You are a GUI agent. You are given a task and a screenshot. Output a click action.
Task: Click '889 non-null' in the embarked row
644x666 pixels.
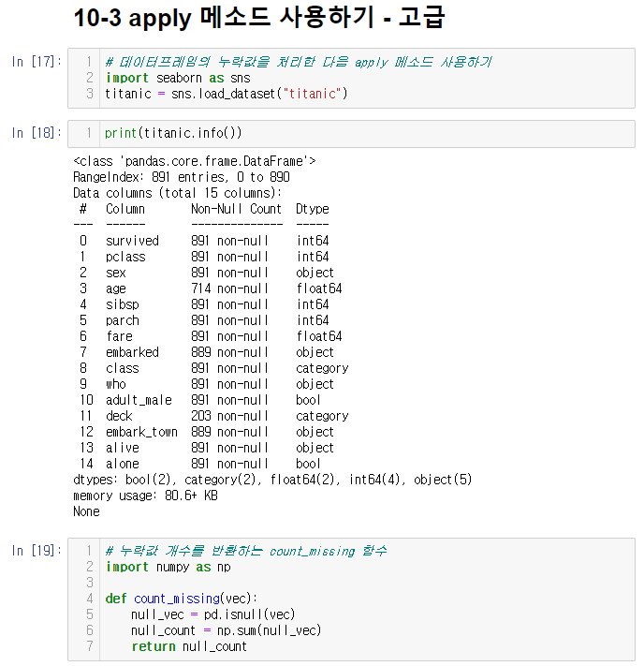pos(229,352)
